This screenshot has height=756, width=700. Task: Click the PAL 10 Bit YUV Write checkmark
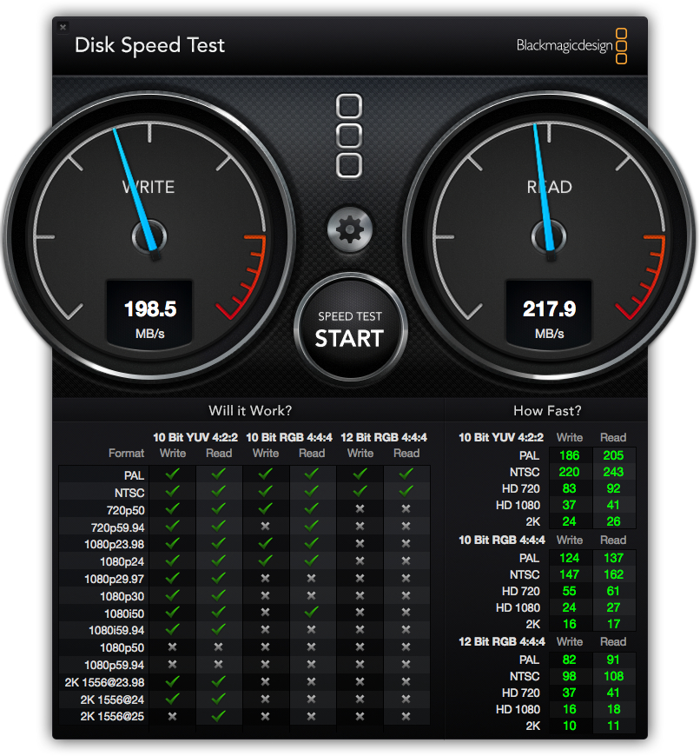[x=172, y=474]
